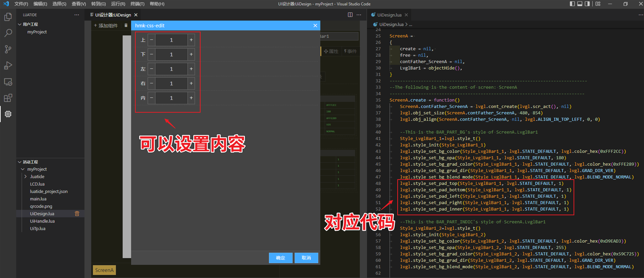Screen dimensions: 644x278
Task: Toggle panel layout icon
Action: 580,4
